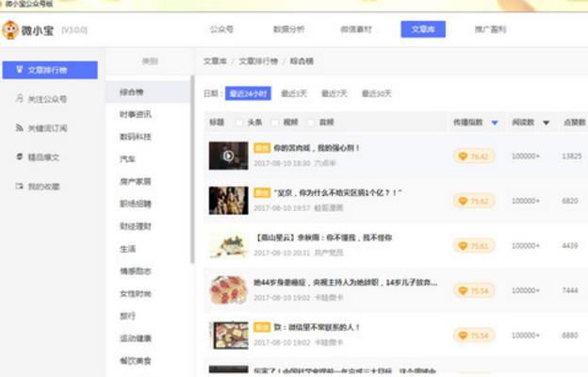Open the 数据分析 top tab

pyautogui.click(x=288, y=29)
